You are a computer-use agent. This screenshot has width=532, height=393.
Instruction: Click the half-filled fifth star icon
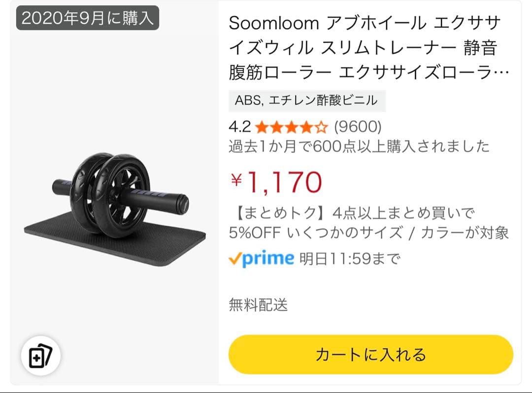(x=321, y=127)
